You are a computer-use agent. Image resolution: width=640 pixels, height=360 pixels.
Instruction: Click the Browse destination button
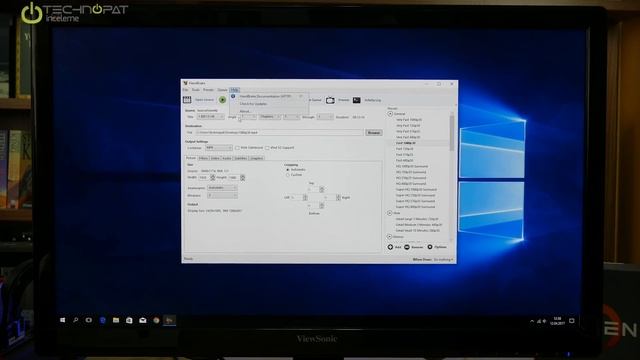pyautogui.click(x=373, y=133)
